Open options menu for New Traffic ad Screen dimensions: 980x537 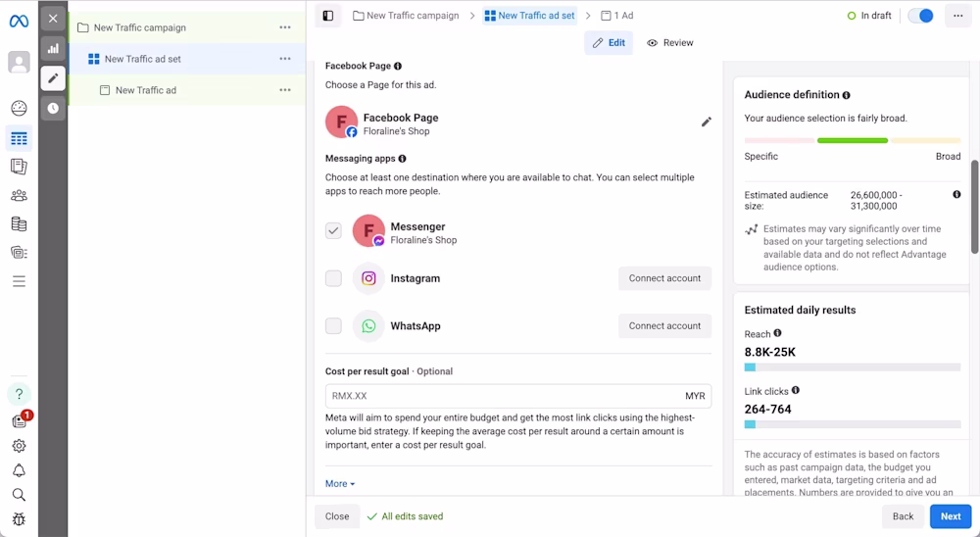tap(285, 90)
